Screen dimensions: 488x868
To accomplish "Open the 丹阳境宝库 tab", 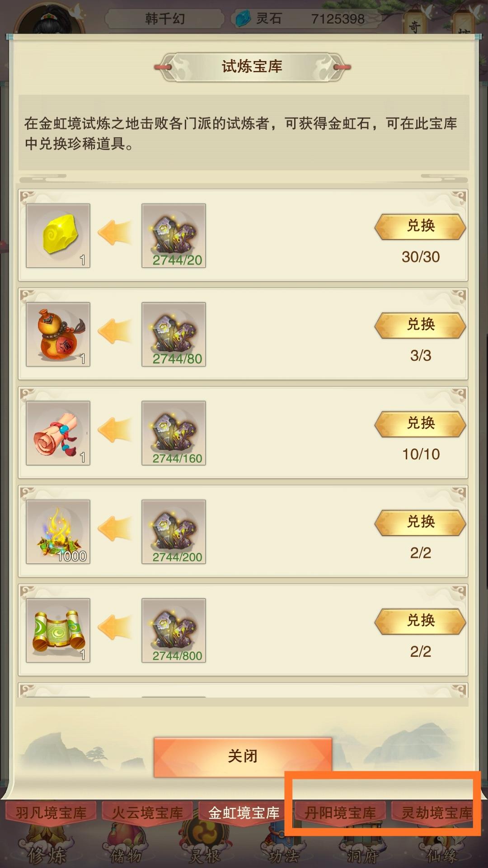I will click(340, 813).
